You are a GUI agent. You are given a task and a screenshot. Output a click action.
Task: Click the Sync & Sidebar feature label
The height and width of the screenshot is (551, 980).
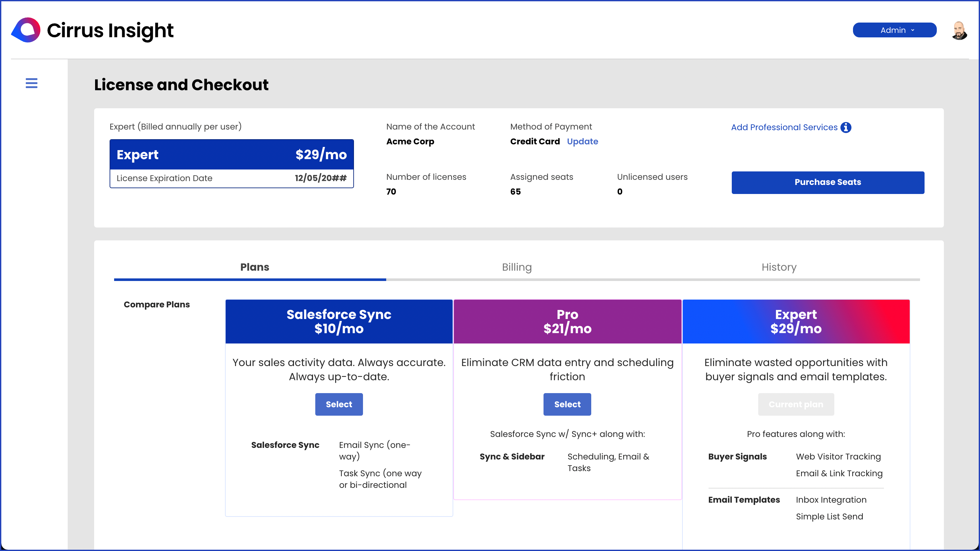click(x=512, y=457)
